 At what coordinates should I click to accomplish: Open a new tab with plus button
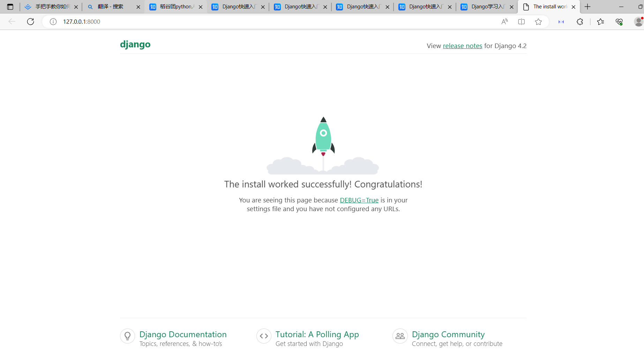coord(587,7)
